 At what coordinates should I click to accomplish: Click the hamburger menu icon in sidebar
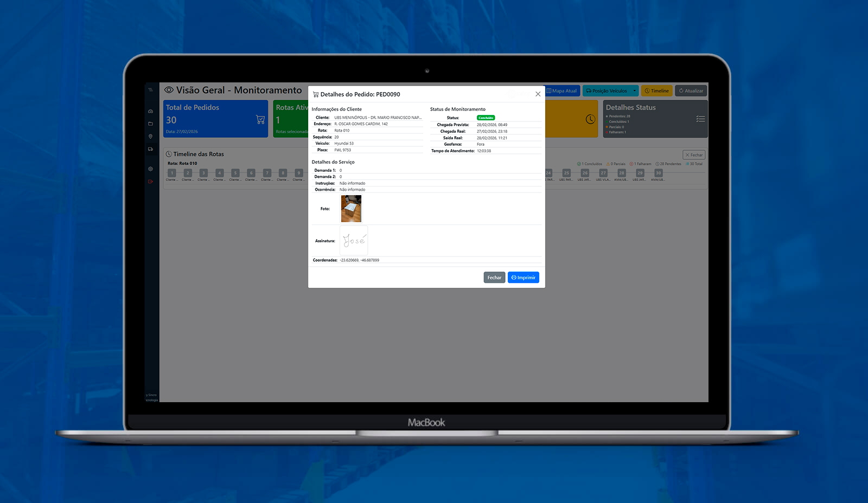click(150, 90)
